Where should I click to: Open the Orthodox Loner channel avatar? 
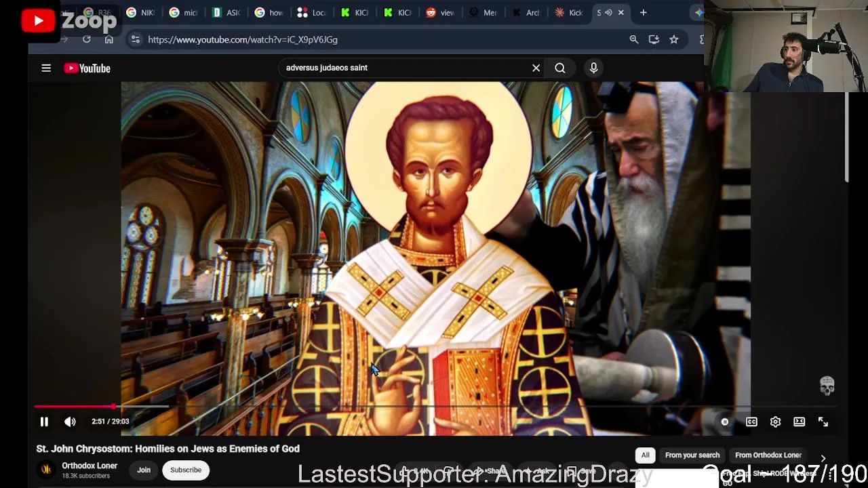(46, 469)
